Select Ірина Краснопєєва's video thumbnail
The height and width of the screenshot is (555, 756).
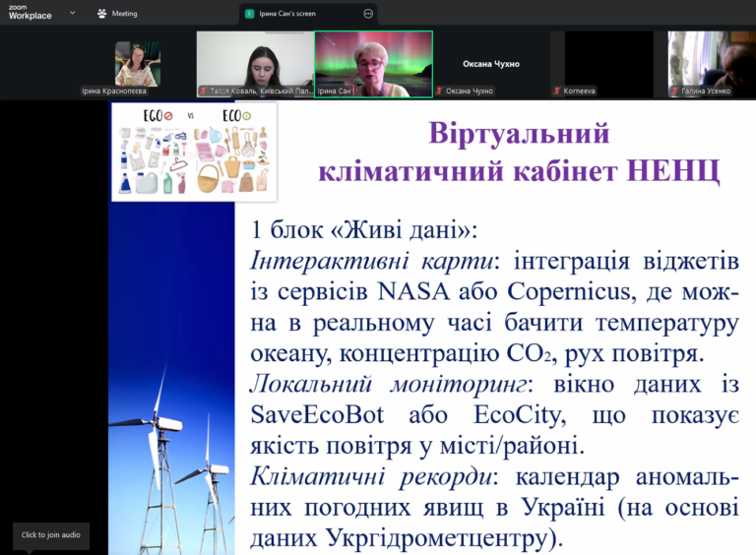pos(137,64)
